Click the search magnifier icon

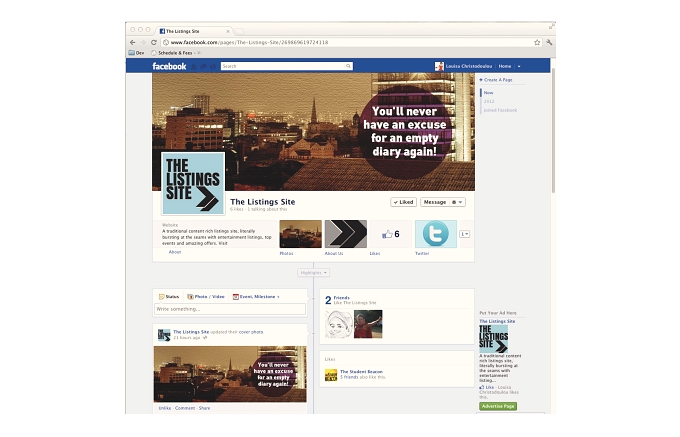pyautogui.click(x=348, y=66)
